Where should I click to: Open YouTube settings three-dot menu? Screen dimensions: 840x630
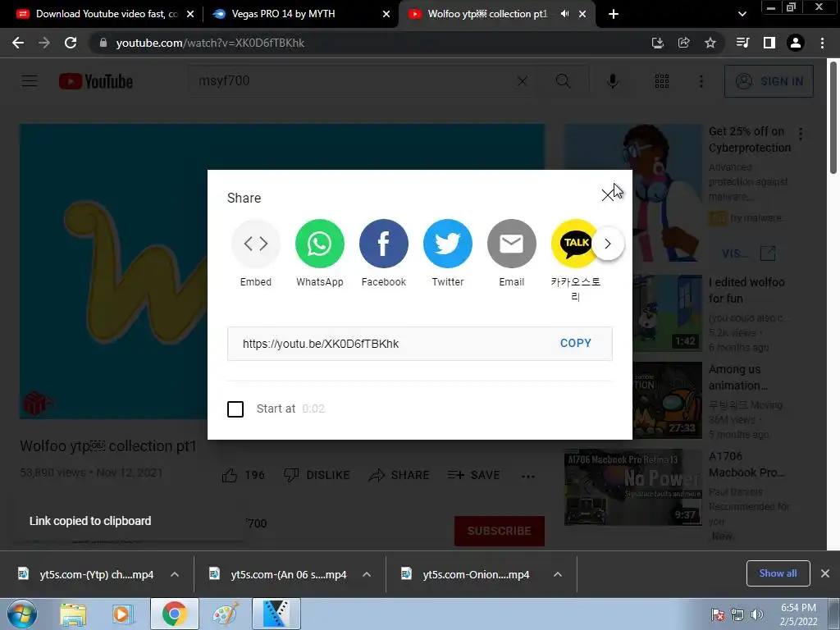coord(701,81)
